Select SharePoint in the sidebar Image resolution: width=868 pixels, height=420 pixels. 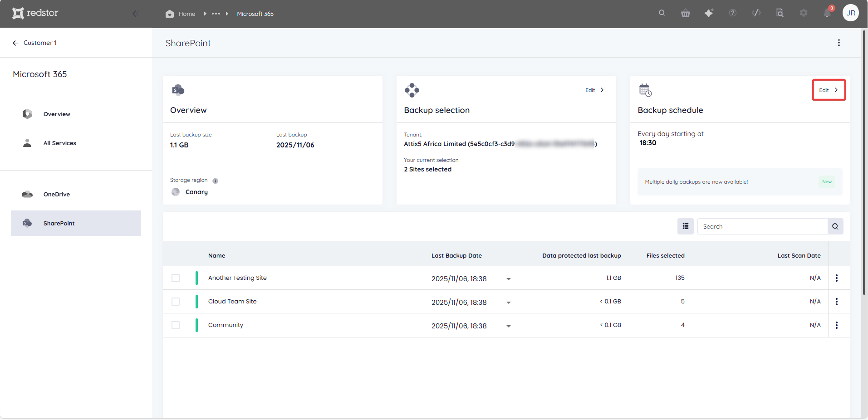[x=76, y=223]
